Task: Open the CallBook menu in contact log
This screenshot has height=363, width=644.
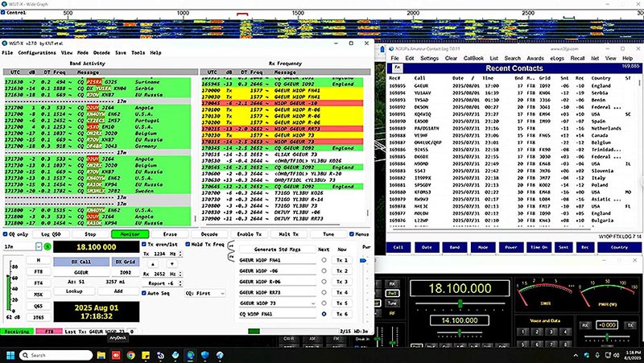Action: 473,58
